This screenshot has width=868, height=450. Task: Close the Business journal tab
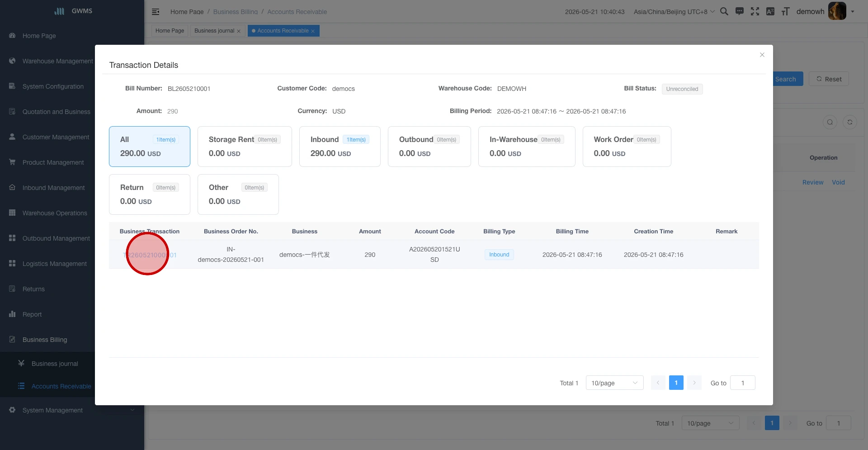(239, 31)
